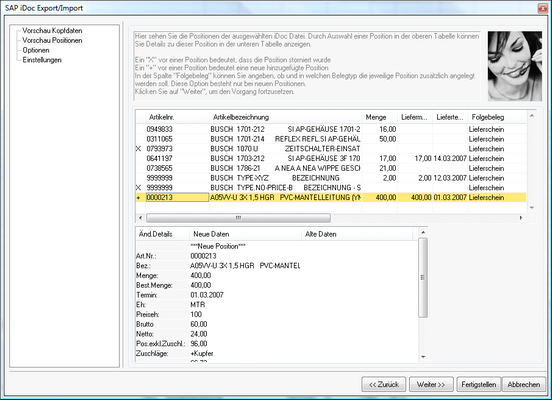This screenshot has width=552, height=400.
Task: Click the support woman photo thumbnail
Action: click(x=515, y=66)
